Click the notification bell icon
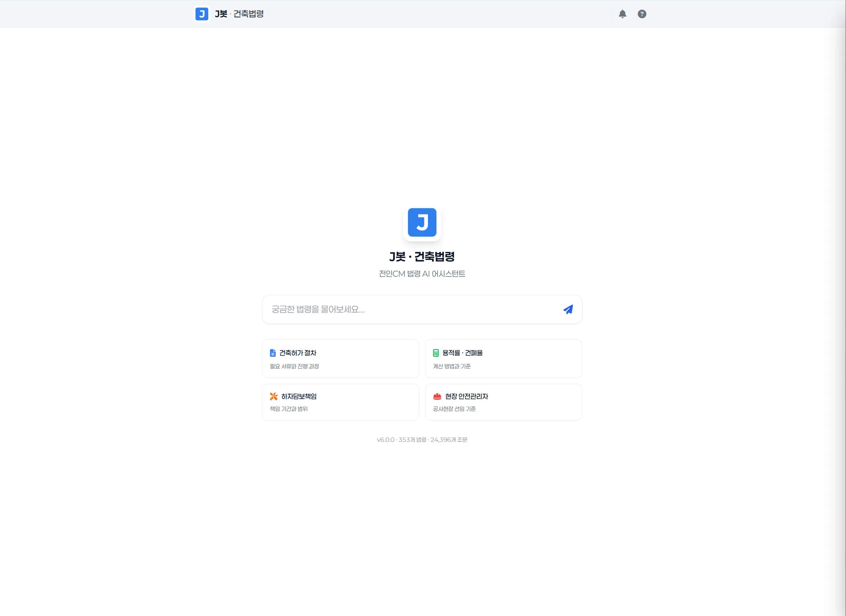The image size is (846, 616). coord(622,14)
